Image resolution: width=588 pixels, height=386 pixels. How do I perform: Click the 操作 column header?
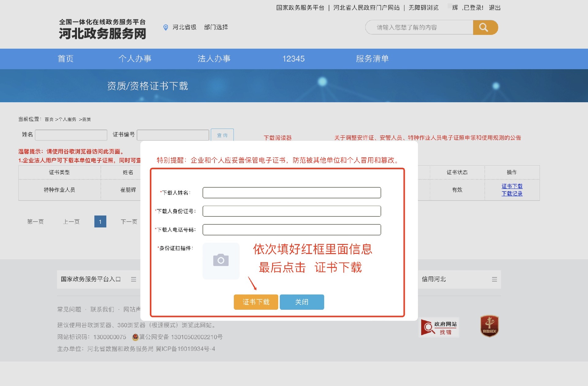tap(512, 172)
